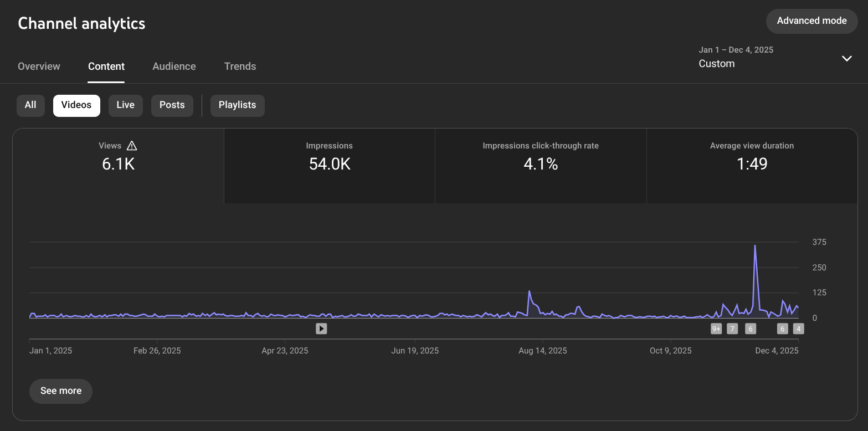Open the Audience tab
Screen dimensions: 868x431
click(174, 66)
